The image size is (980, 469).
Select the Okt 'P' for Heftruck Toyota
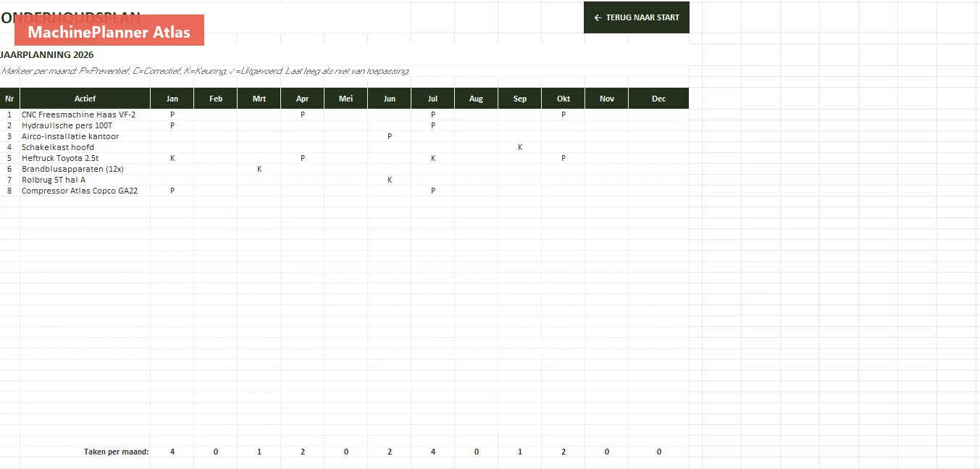point(563,158)
